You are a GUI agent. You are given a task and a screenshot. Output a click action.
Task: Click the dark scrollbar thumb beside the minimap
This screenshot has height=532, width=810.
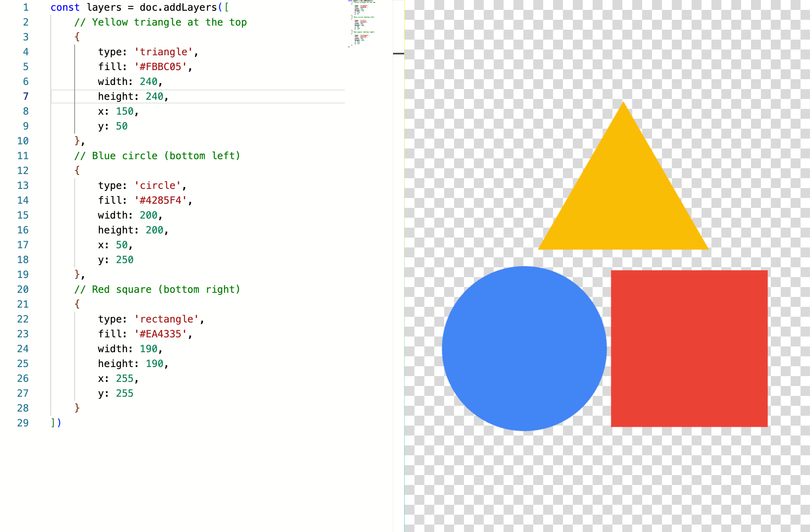[398, 54]
